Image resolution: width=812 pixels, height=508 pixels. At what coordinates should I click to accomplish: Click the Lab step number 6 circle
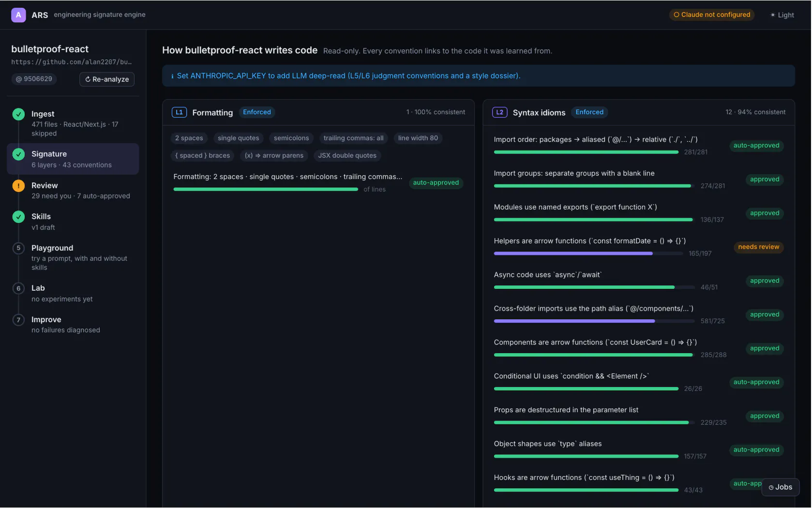18,289
